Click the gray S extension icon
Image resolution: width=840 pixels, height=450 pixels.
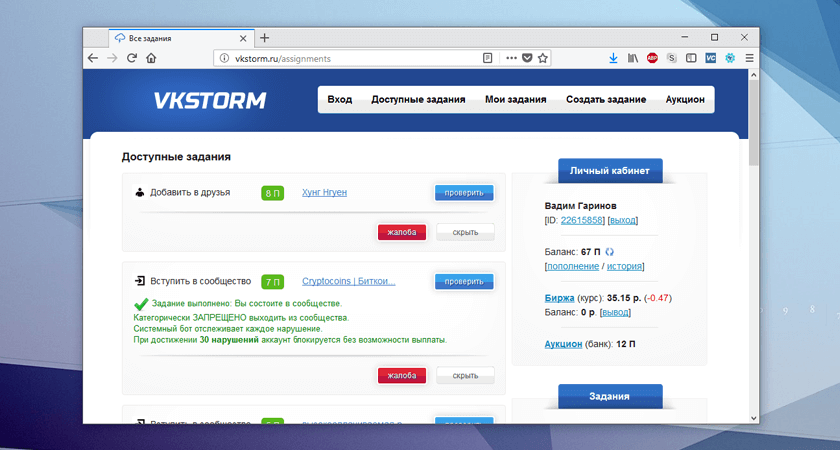click(x=672, y=58)
